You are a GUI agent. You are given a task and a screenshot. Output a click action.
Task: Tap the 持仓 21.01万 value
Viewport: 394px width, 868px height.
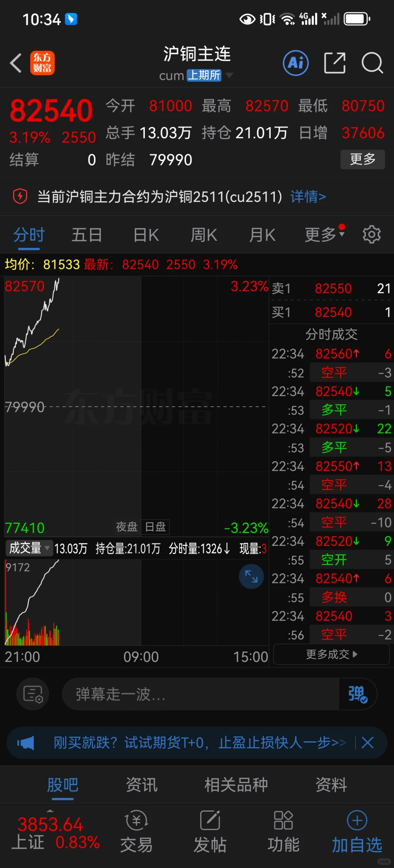click(261, 133)
